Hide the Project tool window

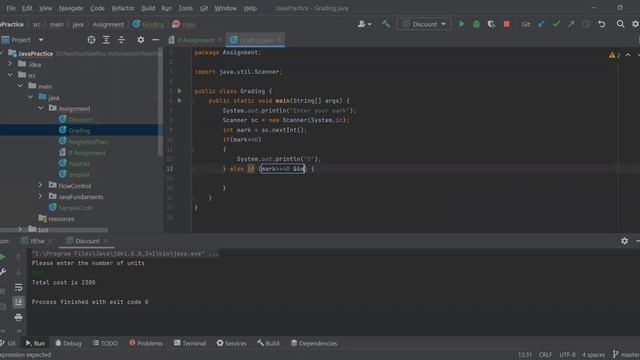coord(156,40)
